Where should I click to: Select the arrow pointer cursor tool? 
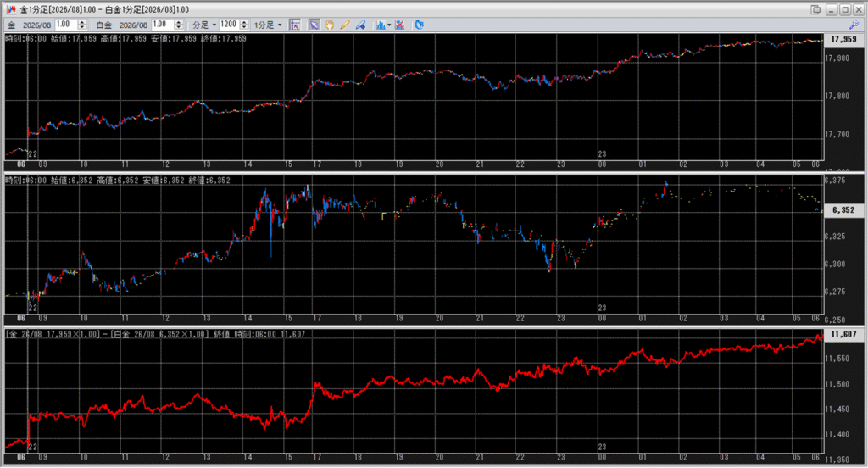314,25
